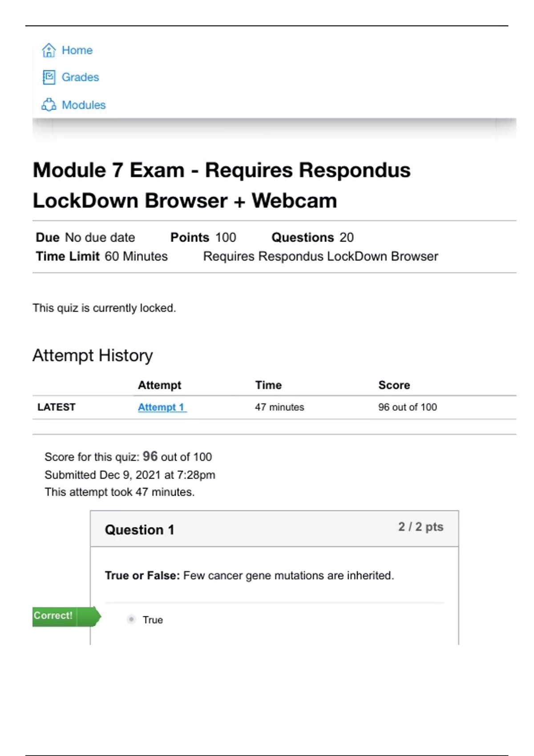The height and width of the screenshot is (756, 534).
Task: Click the Attempt History heading
Action: [93, 356]
